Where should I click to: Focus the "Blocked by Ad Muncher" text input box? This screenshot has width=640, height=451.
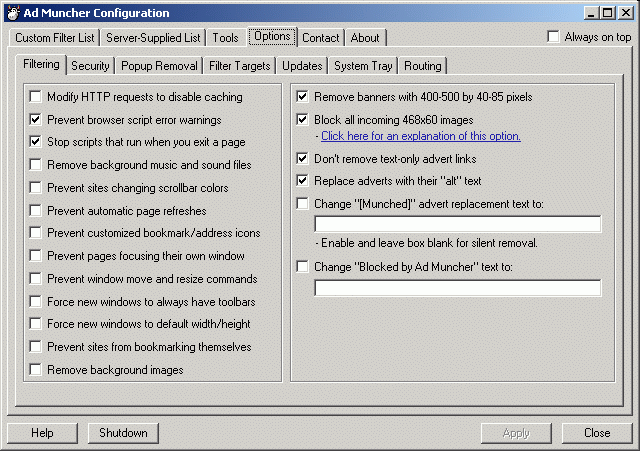coord(458,288)
